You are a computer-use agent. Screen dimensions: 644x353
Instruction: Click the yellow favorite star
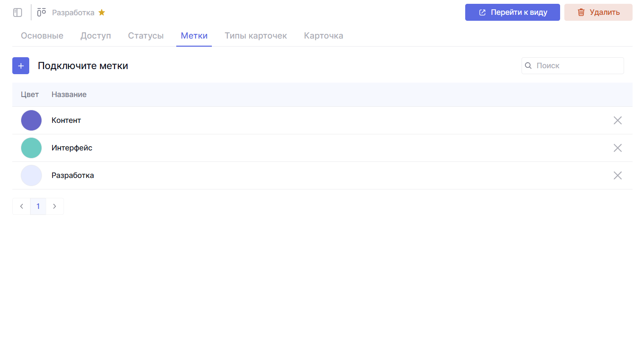point(102,12)
